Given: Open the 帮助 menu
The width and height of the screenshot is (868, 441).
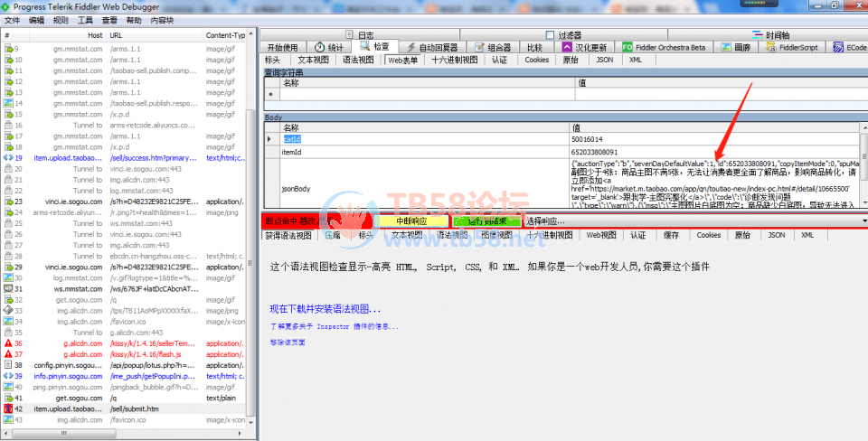Looking at the screenshot, I should [134, 21].
